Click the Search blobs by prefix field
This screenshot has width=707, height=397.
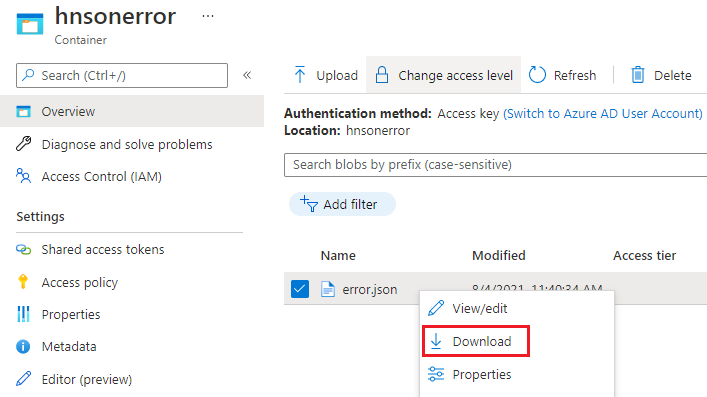point(495,165)
